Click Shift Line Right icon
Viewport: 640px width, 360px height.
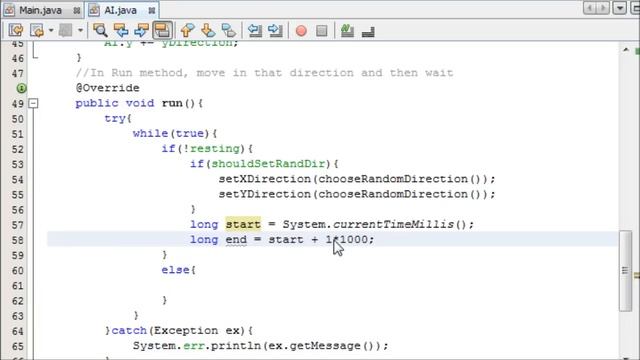coord(276,31)
